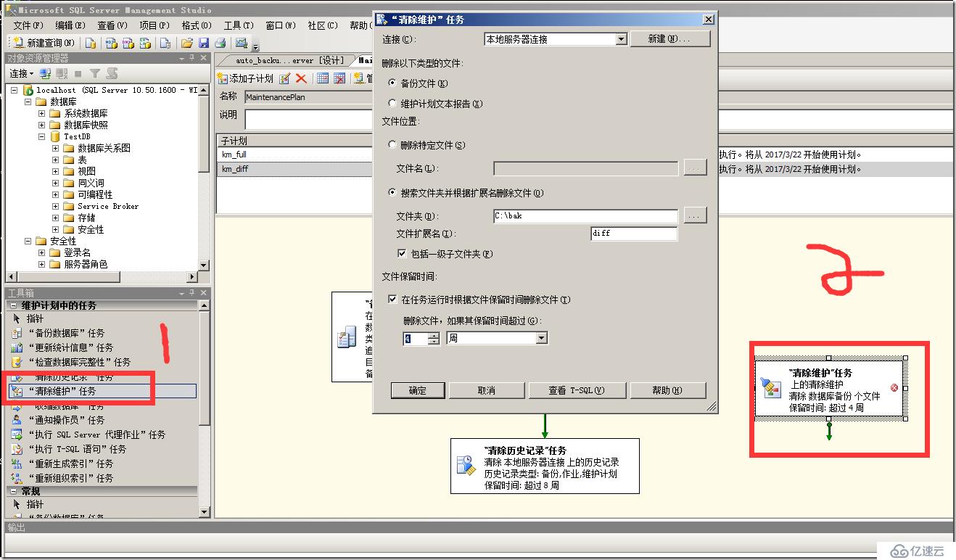Click the 确定 button in dialog
Screen dimensions: 956x560
[x=418, y=390]
